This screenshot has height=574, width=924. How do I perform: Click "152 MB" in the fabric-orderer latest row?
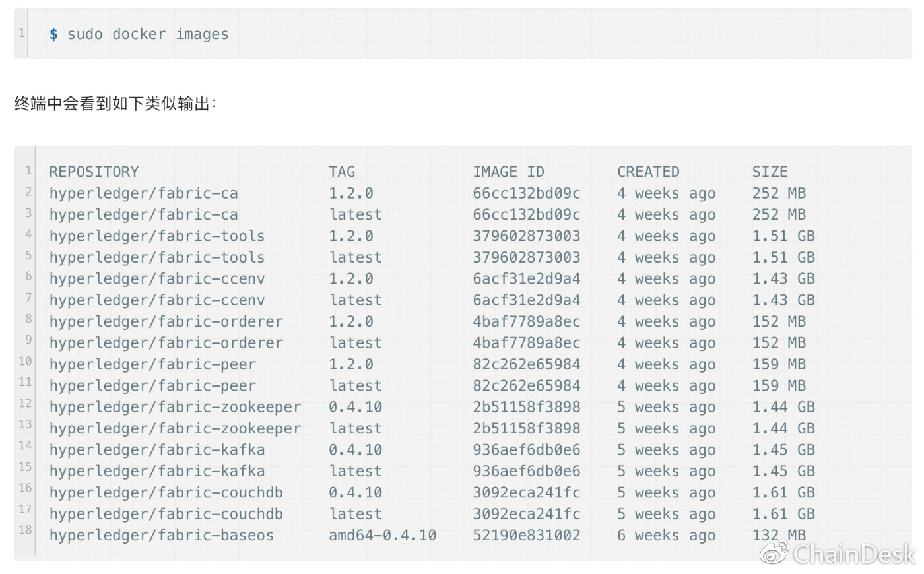(x=779, y=343)
